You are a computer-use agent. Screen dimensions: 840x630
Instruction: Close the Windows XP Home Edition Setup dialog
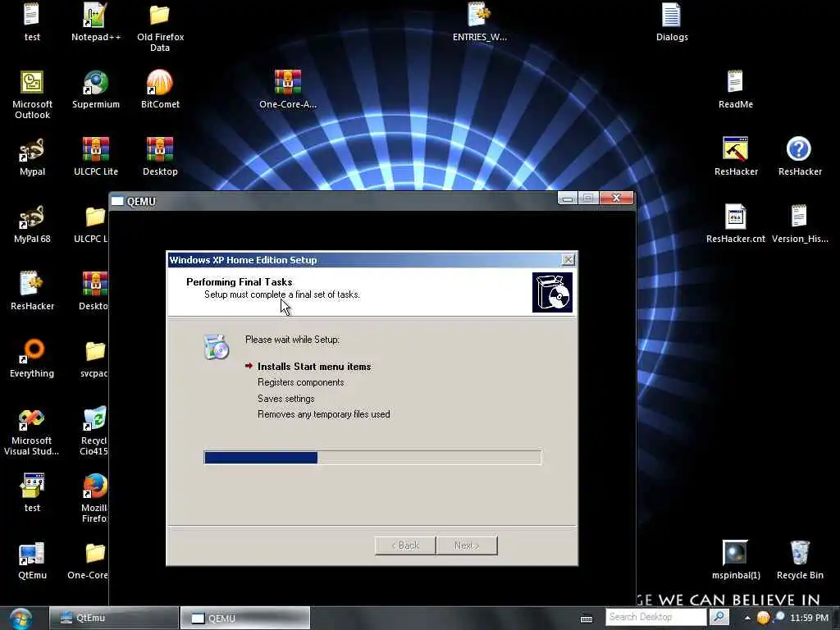568,260
